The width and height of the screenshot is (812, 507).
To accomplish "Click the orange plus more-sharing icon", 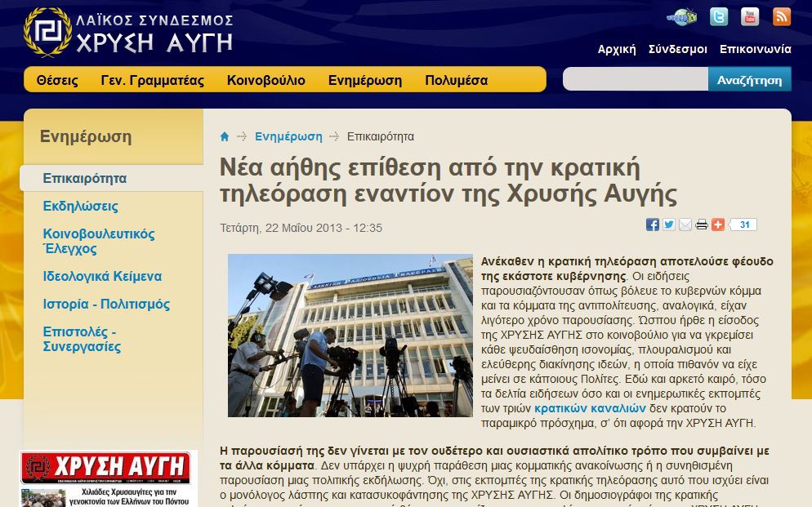I will pyautogui.click(x=718, y=225).
